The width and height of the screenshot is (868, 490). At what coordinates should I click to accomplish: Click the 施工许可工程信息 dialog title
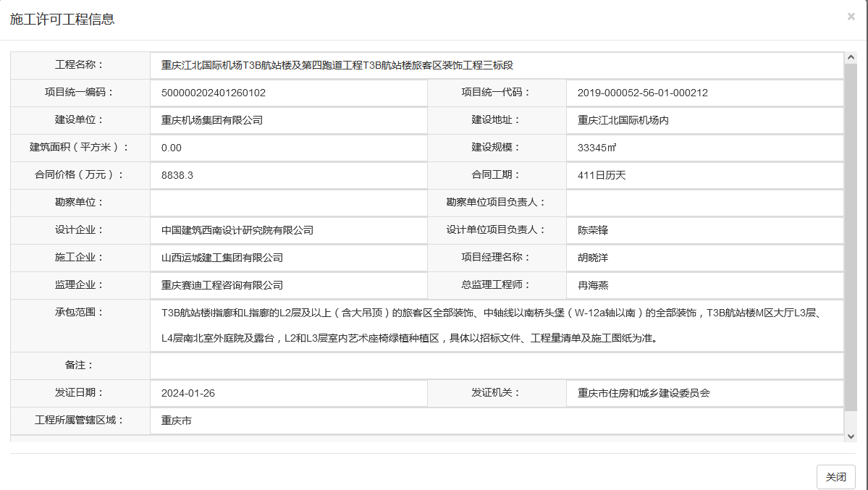[62, 19]
